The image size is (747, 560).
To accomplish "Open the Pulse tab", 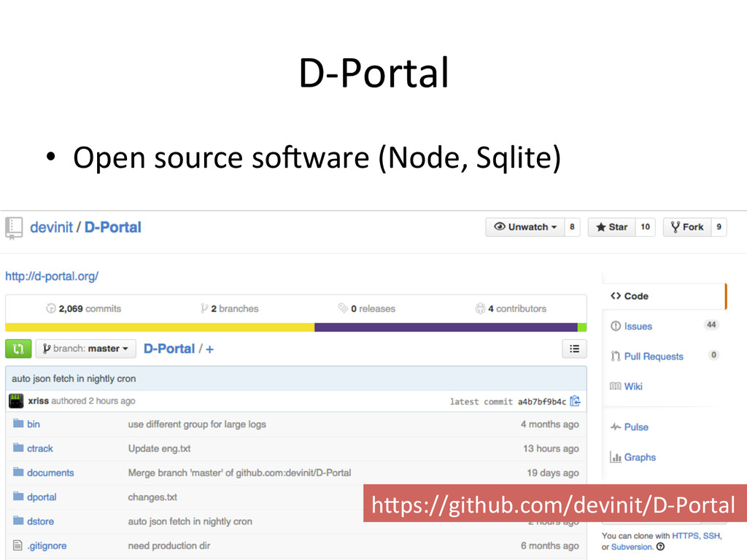I will (636, 427).
